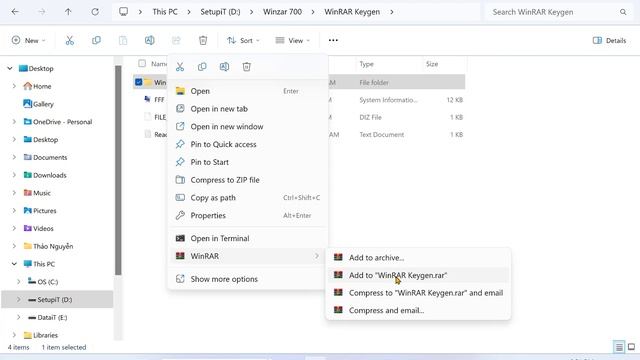
Task: Expand the OS (C:) drive node
Action: click(x=19, y=282)
